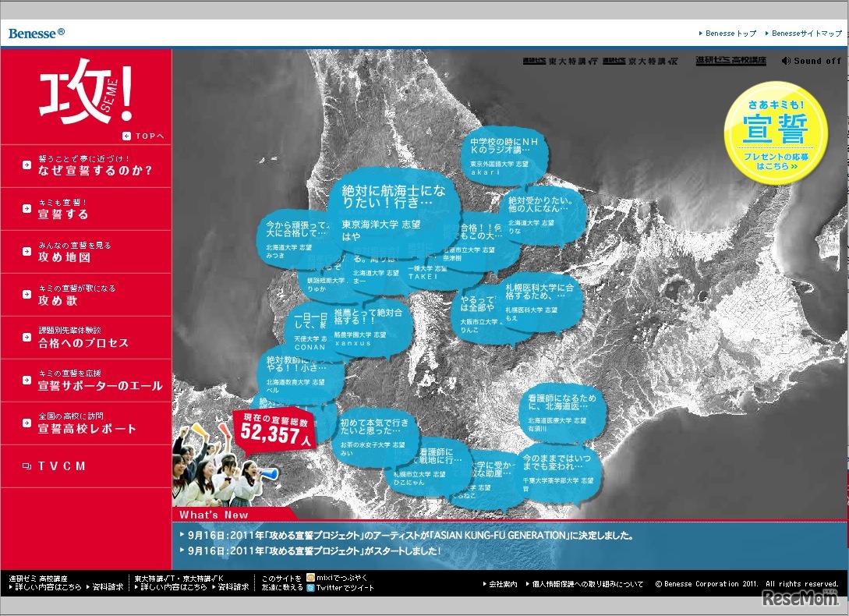
Task: Open news about ASIAN KUNG-FU GENERATION artist
Action: [x=410, y=535]
